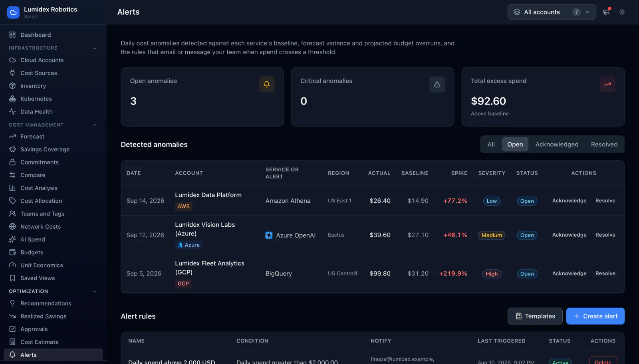Toggle light/dark theme sun icon
The image size is (639, 364).
pyautogui.click(x=622, y=12)
